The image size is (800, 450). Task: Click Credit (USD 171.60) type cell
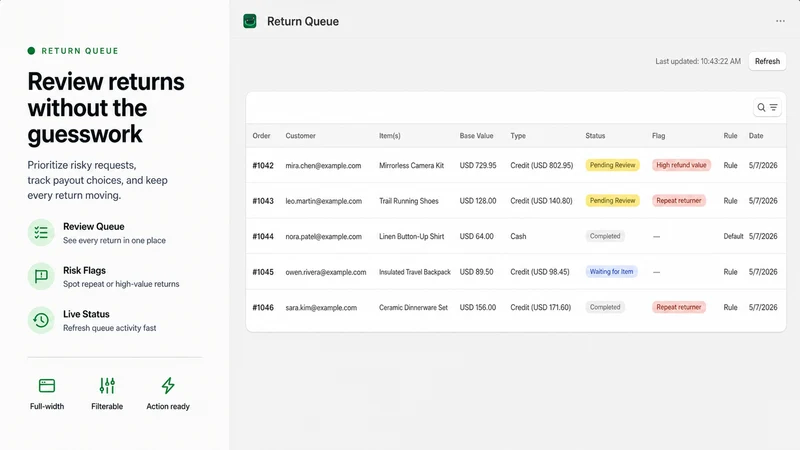point(540,308)
